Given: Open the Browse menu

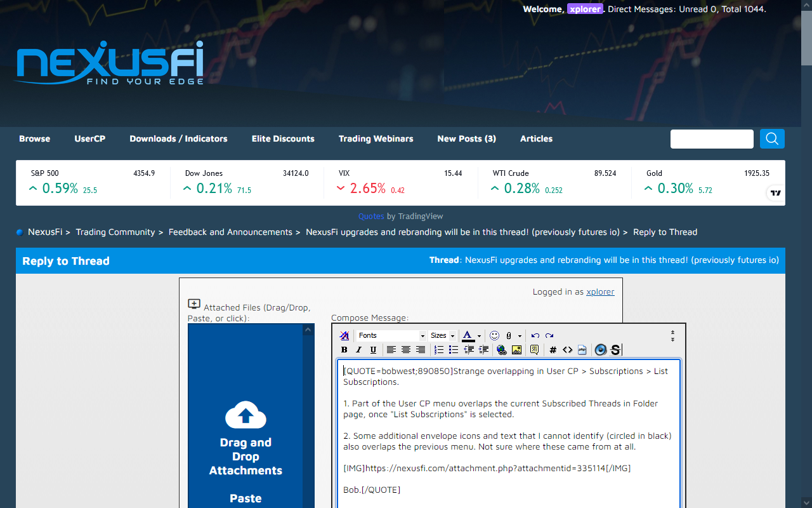Looking at the screenshot, I should [35, 138].
